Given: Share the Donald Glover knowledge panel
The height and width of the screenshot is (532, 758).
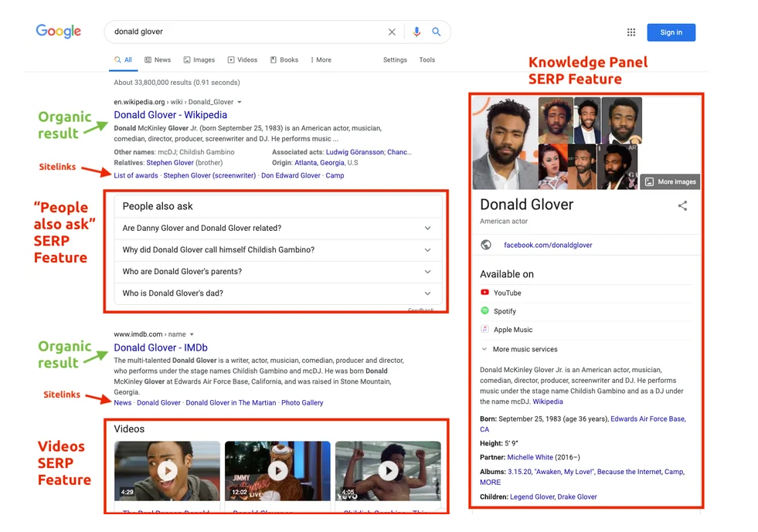Looking at the screenshot, I should [682, 206].
